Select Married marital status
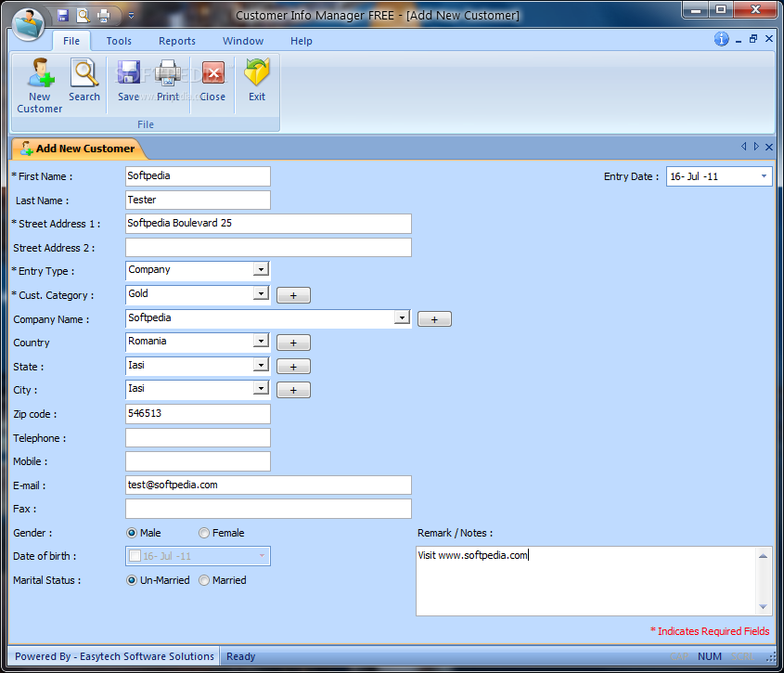The image size is (784, 673). pyautogui.click(x=203, y=580)
